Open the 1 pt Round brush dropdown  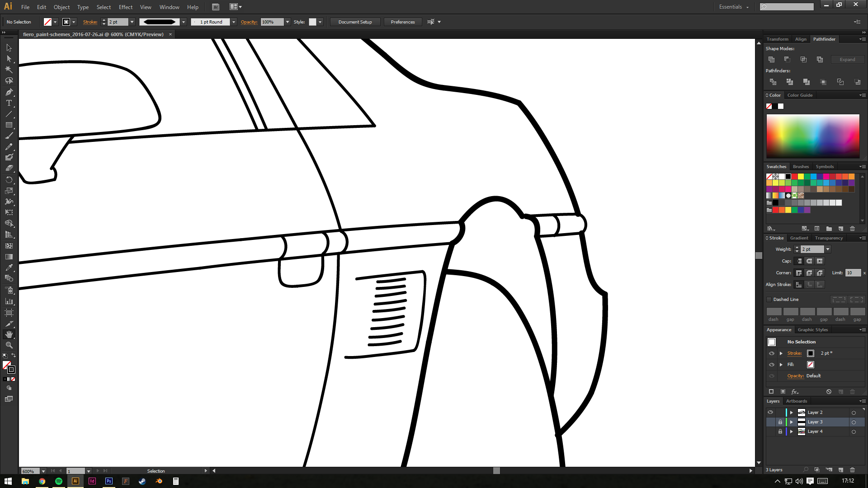pyautogui.click(x=234, y=22)
